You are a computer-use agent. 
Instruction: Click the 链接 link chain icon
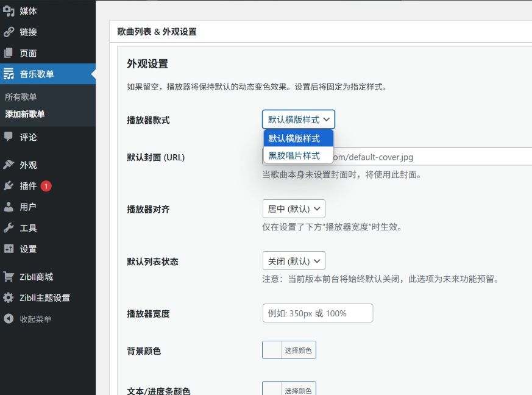coord(9,32)
